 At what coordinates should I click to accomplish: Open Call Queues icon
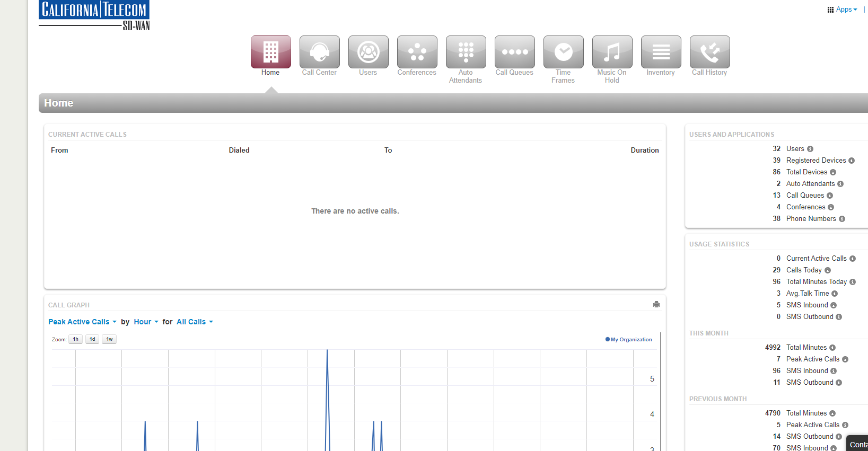pos(514,52)
